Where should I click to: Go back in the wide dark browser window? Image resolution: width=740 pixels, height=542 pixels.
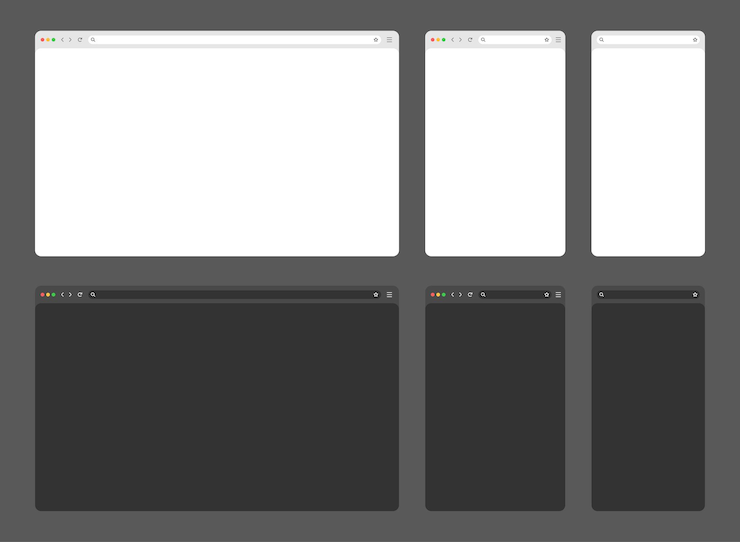[x=62, y=295]
